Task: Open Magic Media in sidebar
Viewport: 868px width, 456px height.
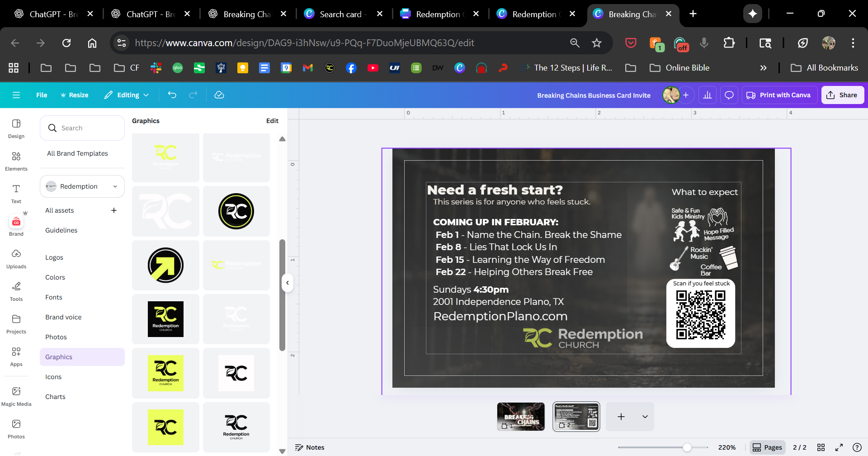Action: pyautogui.click(x=16, y=396)
